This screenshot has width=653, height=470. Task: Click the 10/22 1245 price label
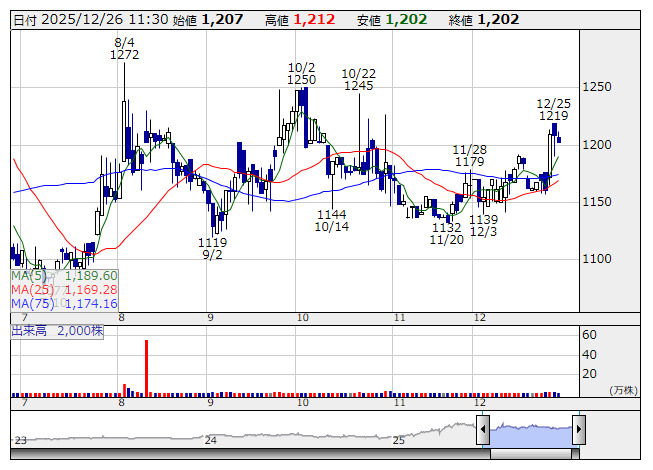point(359,80)
